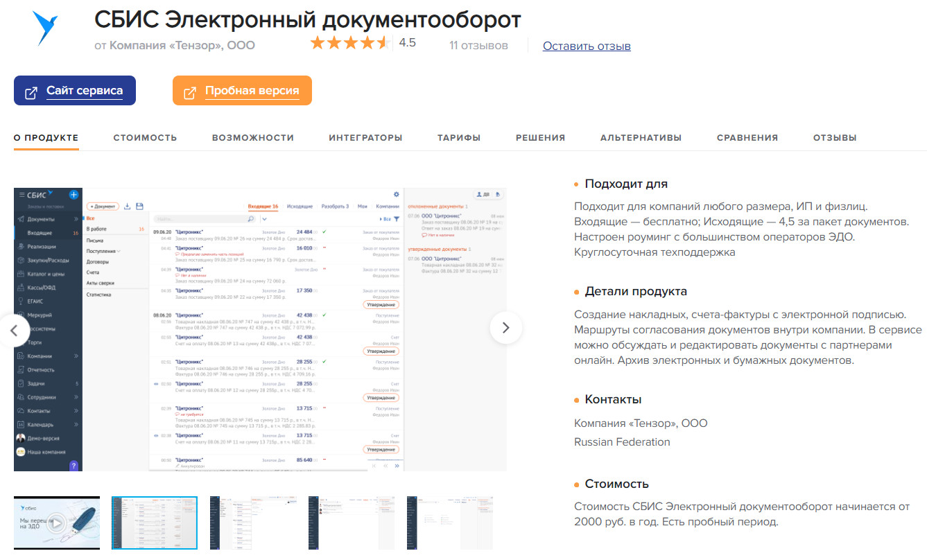
Task: Select the blue-outlined screenshot thumbnail
Action: click(x=155, y=523)
